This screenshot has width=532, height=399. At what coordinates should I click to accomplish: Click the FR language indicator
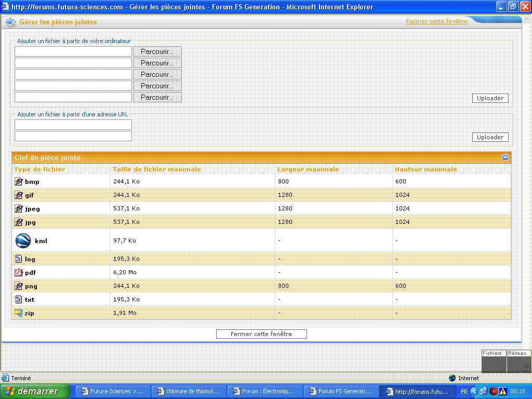[x=464, y=392]
